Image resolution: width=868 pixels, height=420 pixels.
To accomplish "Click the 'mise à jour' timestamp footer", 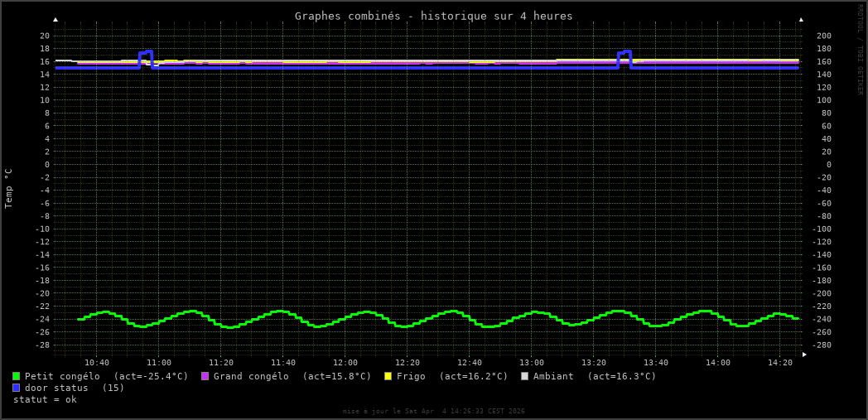I will tap(433, 411).
